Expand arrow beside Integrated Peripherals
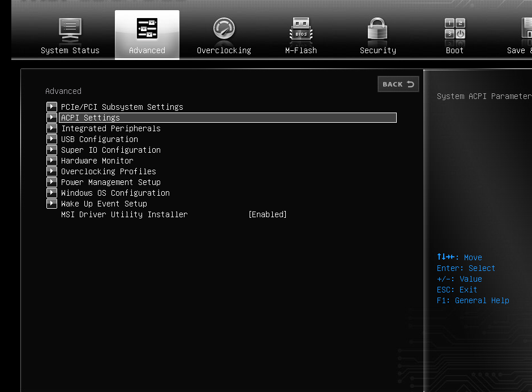The height and width of the screenshot is (392, 532). click(52, 128)
